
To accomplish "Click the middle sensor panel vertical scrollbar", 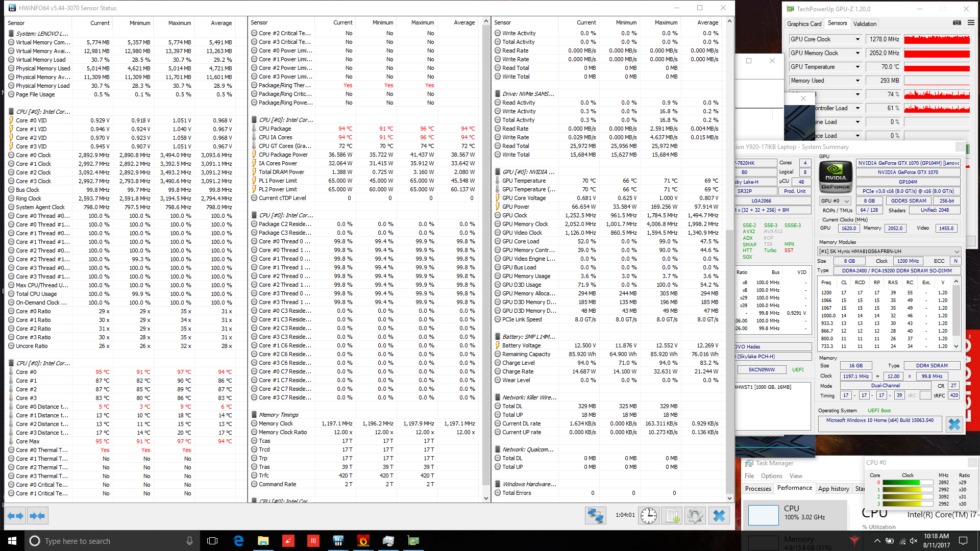I will pos(486,255).
